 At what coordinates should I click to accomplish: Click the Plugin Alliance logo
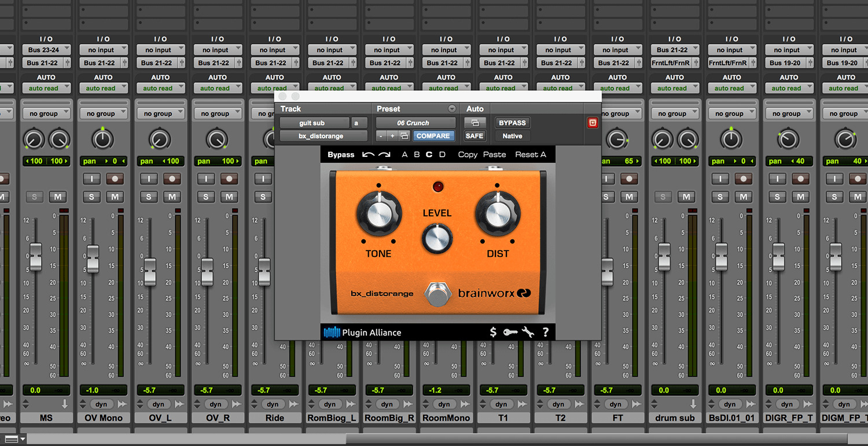pyautogui.click(x=362, y=333)
